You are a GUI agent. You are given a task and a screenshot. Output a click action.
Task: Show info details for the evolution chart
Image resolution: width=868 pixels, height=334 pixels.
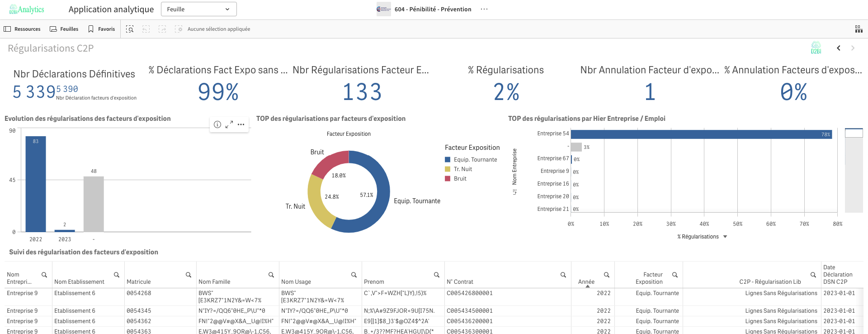tap(217, 124)
